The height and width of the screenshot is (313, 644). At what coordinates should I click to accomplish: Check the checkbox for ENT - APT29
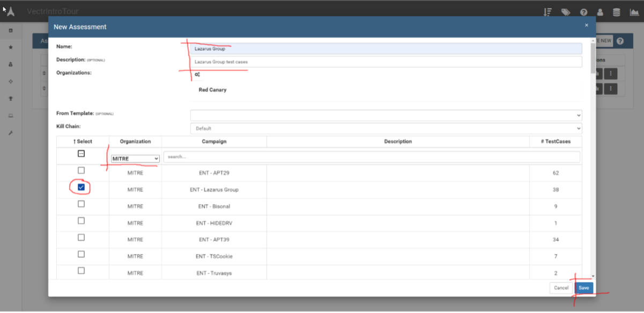pyautogui.click(x=82, y=170)
